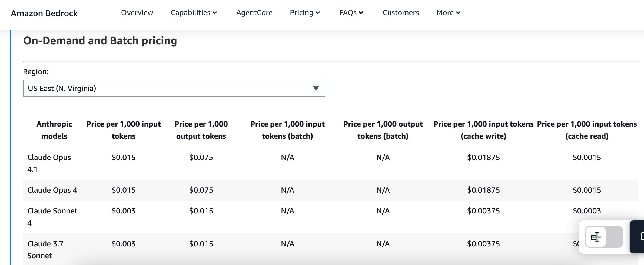Click the Region dropdown triangle arrow

pos(316,88)
